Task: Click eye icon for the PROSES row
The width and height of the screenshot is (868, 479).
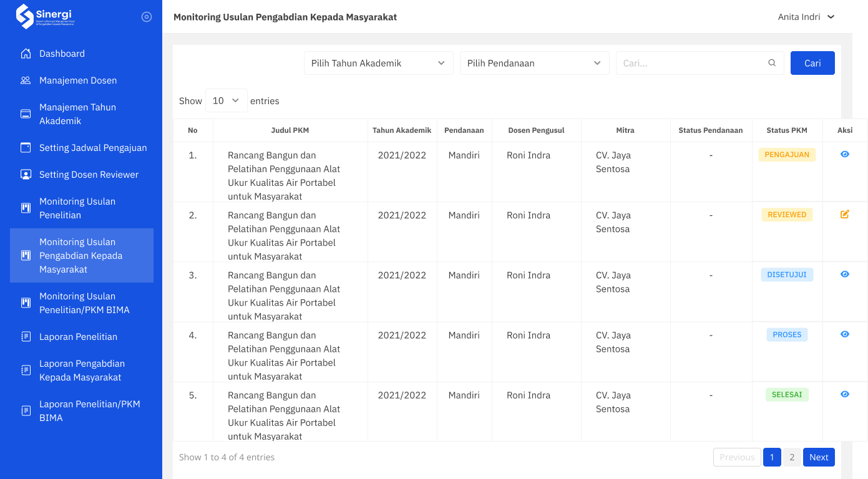Action: [x=845, y=334]
